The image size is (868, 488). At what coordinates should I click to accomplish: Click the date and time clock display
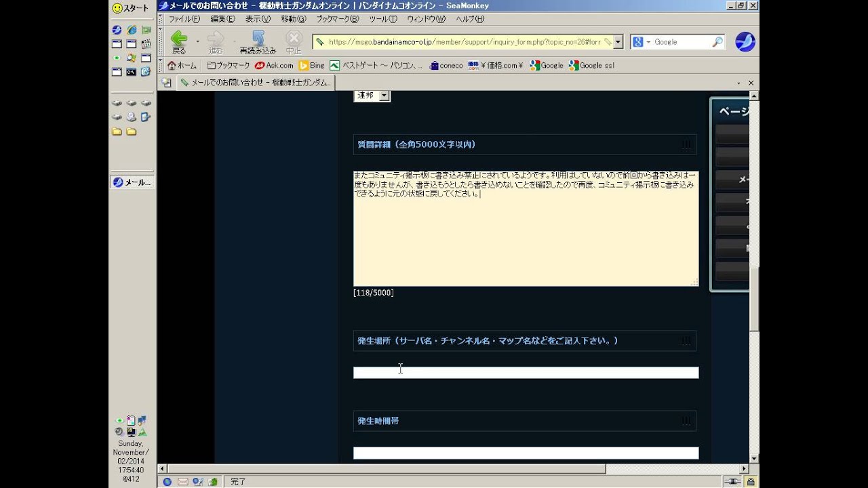pos(131,461)
